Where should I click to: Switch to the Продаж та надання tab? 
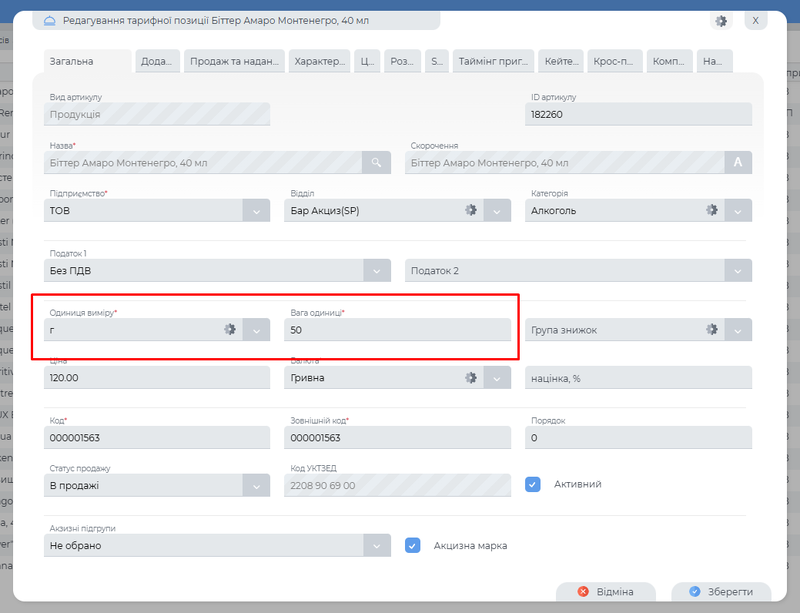235,61
